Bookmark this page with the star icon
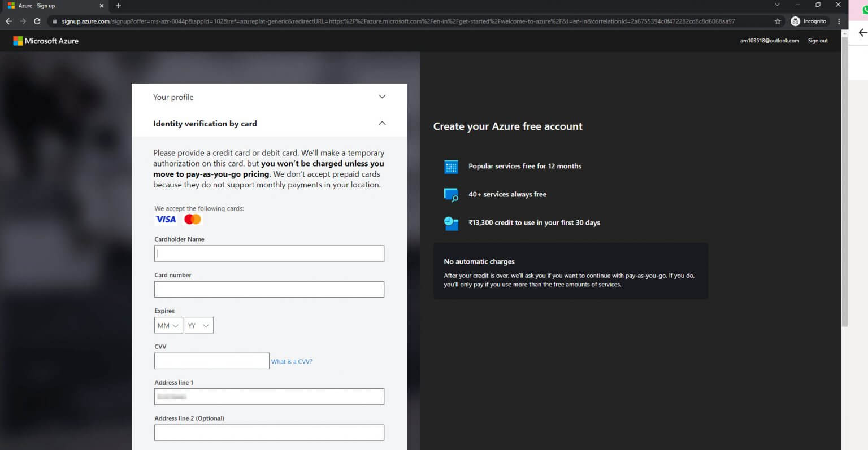 pos(778,21)
